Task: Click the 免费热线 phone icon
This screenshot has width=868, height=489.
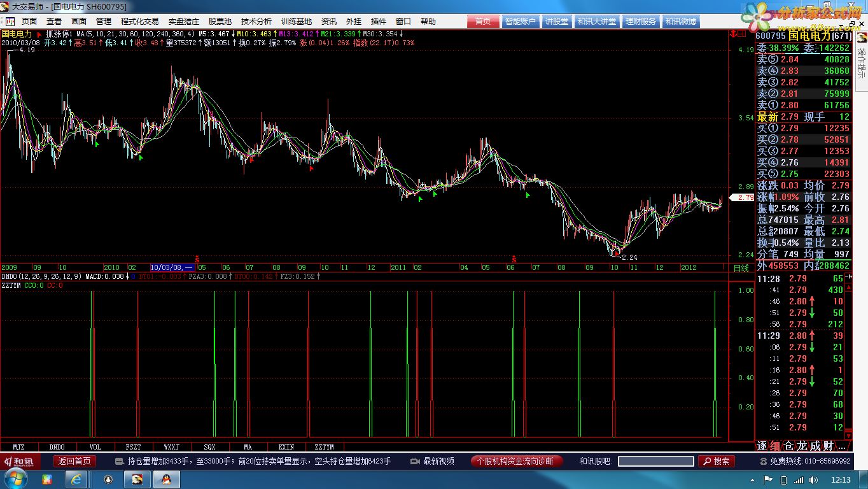Action: click(x=764, y=461)
